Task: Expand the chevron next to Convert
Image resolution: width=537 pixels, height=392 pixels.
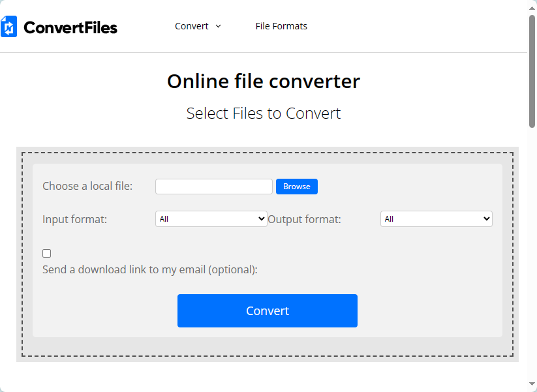Action: point(218,26)
